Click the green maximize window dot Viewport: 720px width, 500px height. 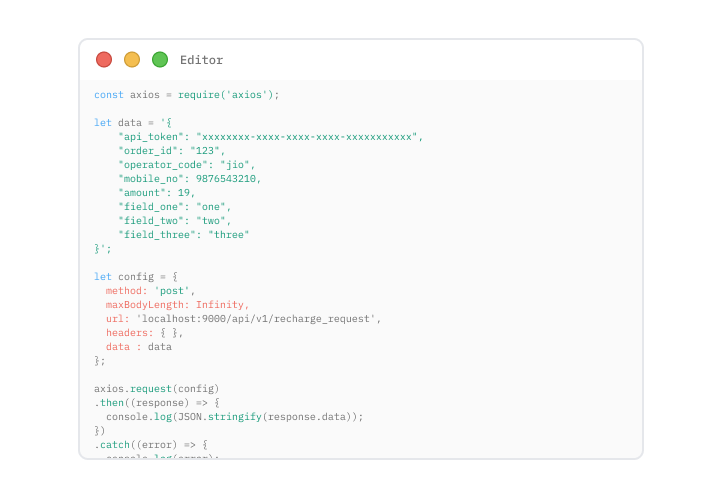tap(160, 60)
